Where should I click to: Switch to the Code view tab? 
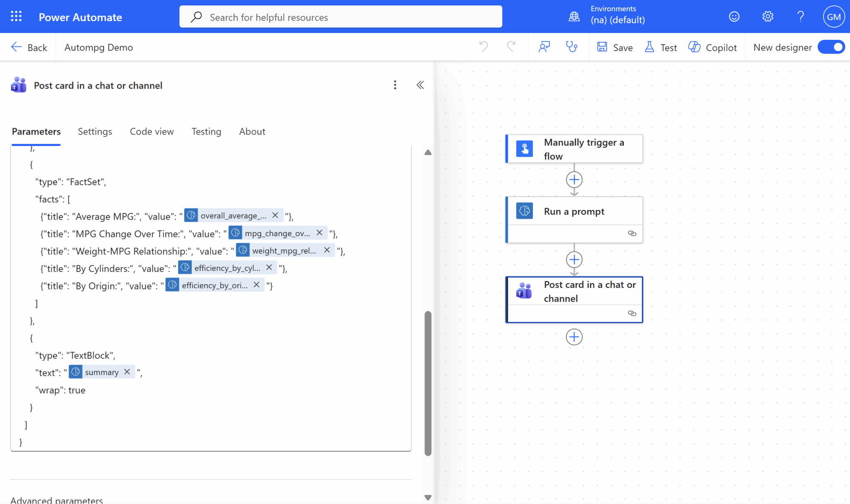click(x=151, y=131)
